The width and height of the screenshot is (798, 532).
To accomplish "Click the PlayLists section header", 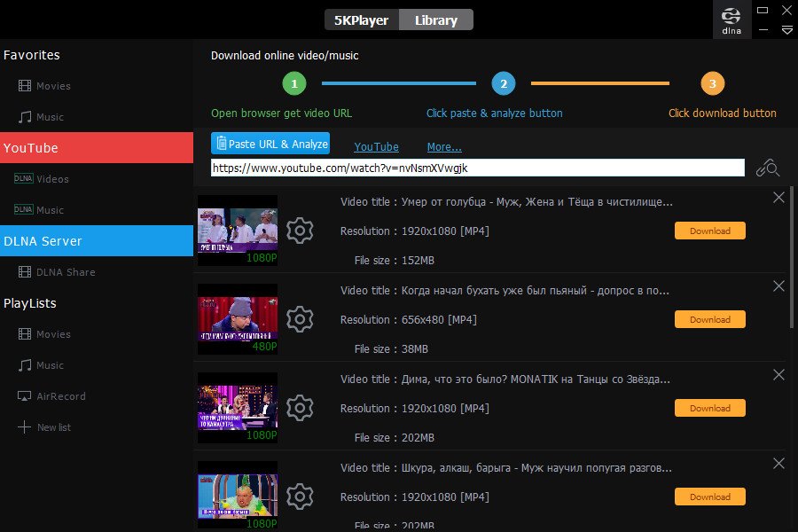I will 30,303.
